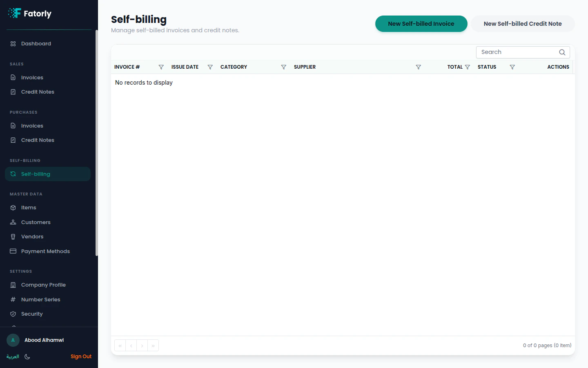Click 'No records to display' text
588x368 pixels.
tap(144, 83)
